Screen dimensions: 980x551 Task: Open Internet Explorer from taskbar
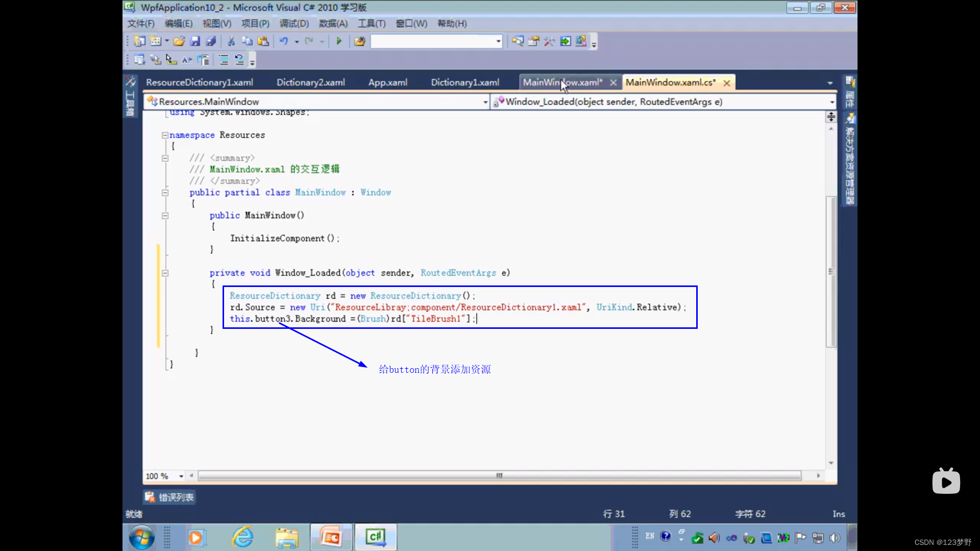(x=242, y=537)
